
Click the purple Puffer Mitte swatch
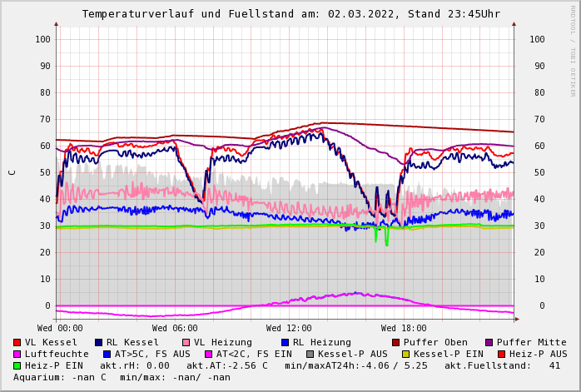(489, 342)
